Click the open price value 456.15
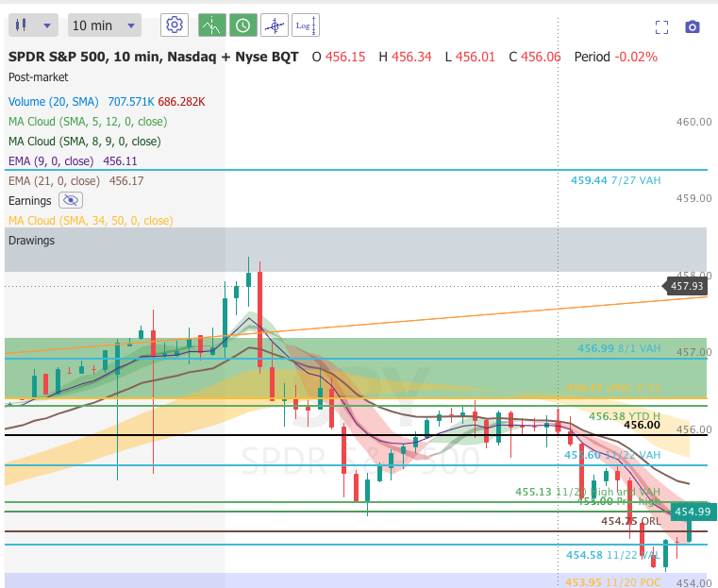The width and height of the screenshot is (718, 588). tap(345, 57)
